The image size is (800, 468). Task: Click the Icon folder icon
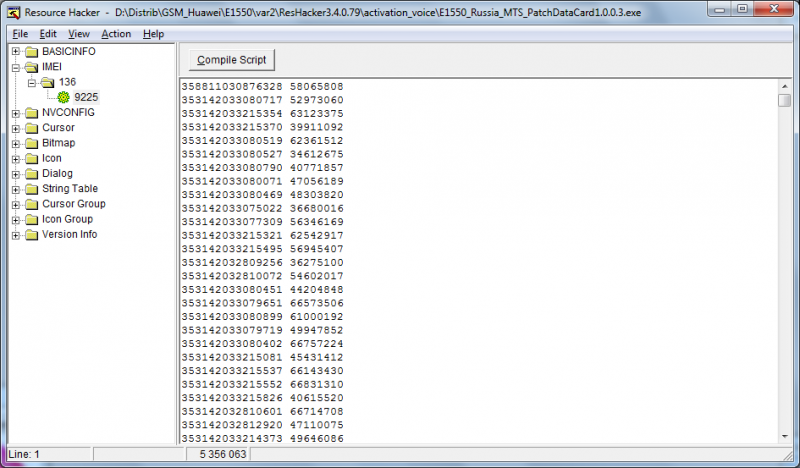[x=32, y=159]
